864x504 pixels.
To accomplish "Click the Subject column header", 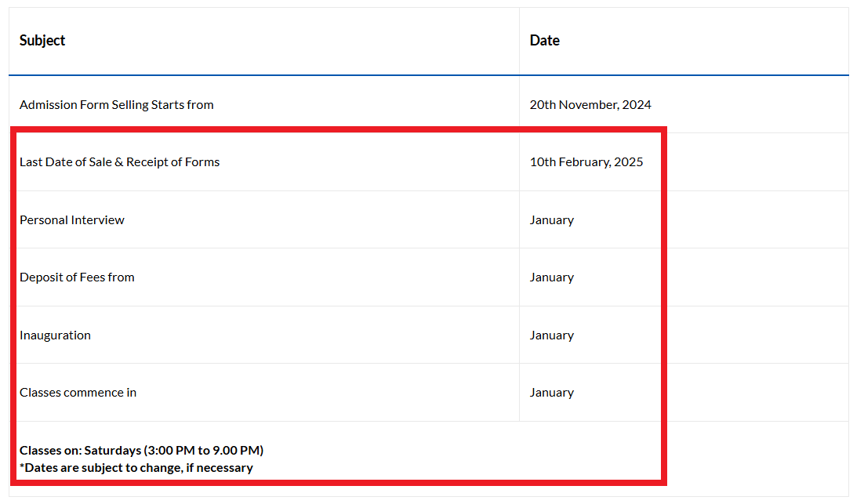I will tap(42, 40).
